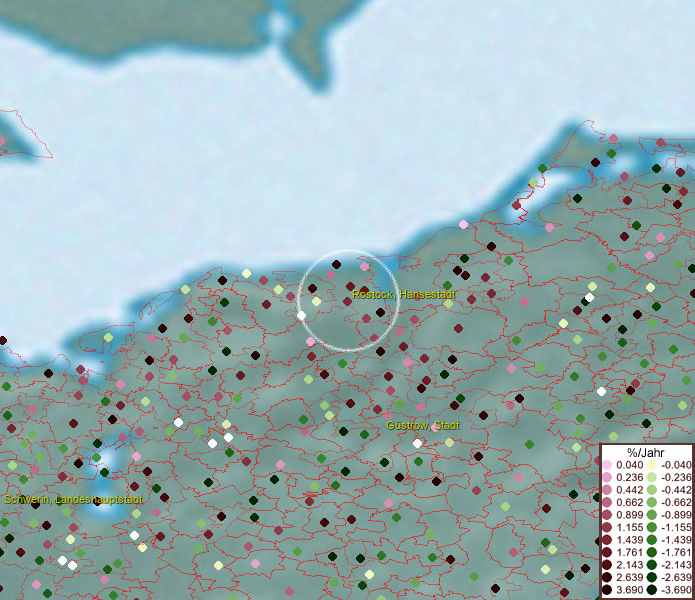Viewport: 695px width, 600px height.
Task: Pick the green swatch for -0.662
Action: coord(652,503)
